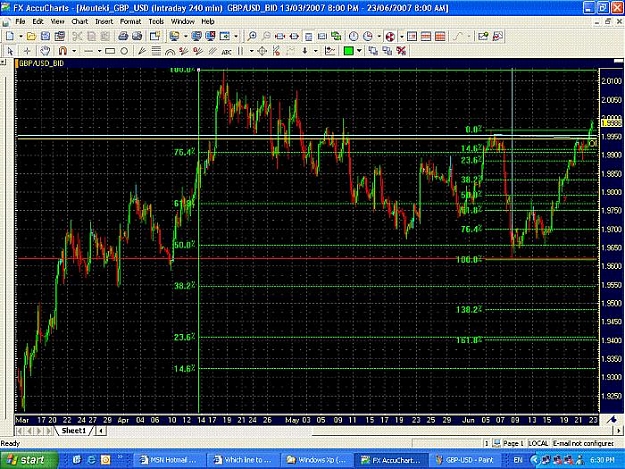Viewport: 625px width, 469px height.
Task: Open the Chart menu
Action: 79,22
